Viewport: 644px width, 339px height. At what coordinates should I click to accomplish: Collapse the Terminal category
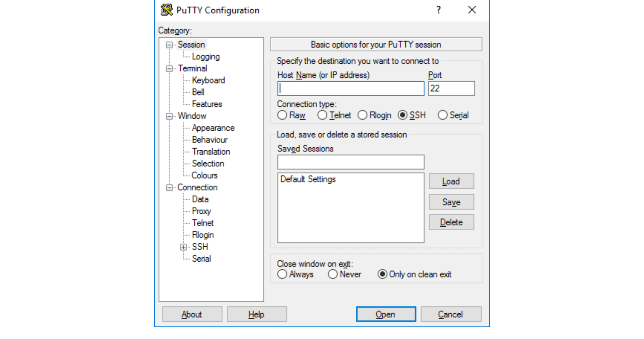coord(169,69)
